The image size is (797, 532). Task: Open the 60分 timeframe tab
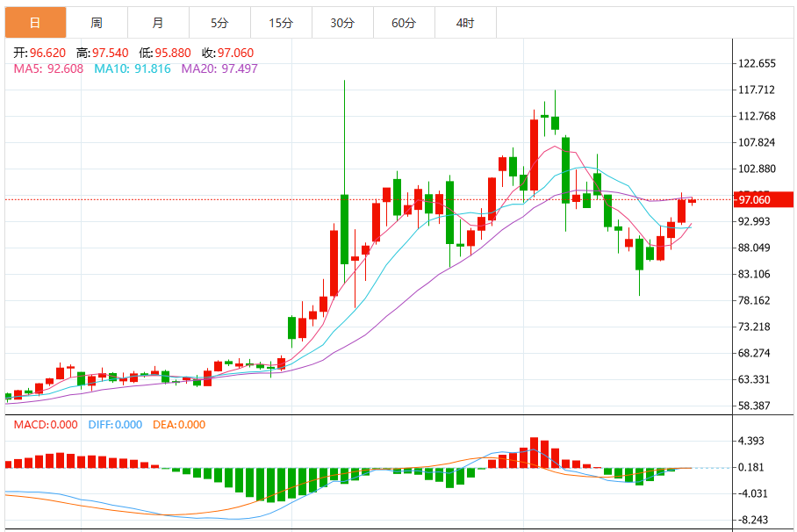tap(404, 23)
